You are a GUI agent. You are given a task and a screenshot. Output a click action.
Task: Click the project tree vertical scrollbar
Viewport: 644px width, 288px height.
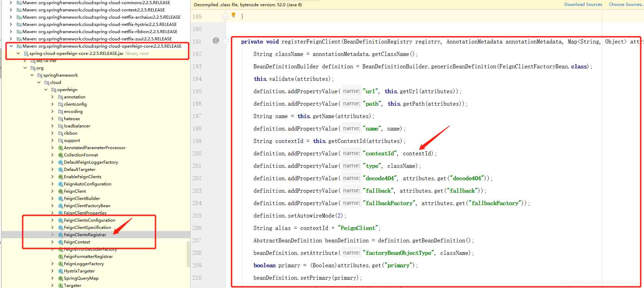(188, 254)
